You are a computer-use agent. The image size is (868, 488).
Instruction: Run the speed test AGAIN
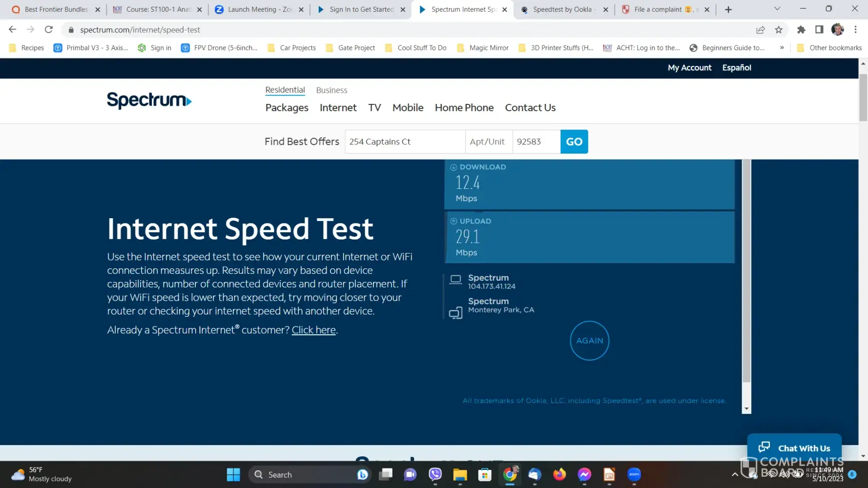[x=589, y=341]
